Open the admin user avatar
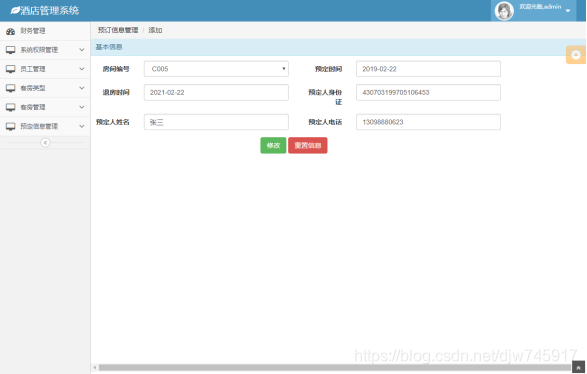587x374 pixels. pyautogui.click(x=504, y=11)
